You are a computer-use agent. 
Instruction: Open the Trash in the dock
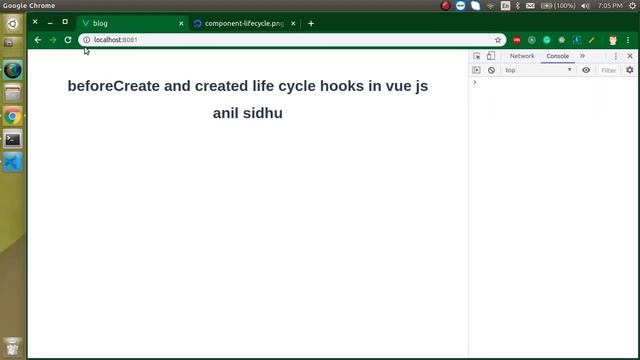click(x=13, y=347)
